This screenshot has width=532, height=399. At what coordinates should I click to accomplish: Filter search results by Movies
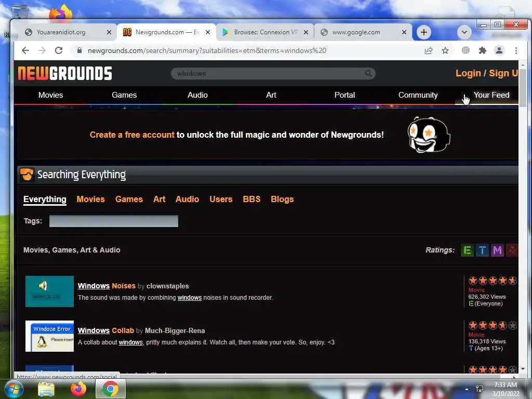click(90, 199)
